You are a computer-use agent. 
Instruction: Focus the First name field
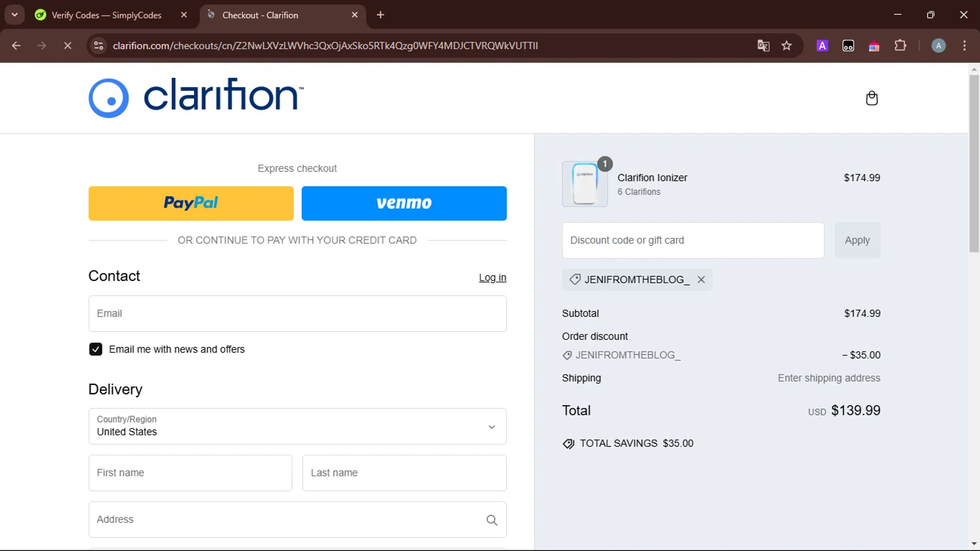pos(190,473)
